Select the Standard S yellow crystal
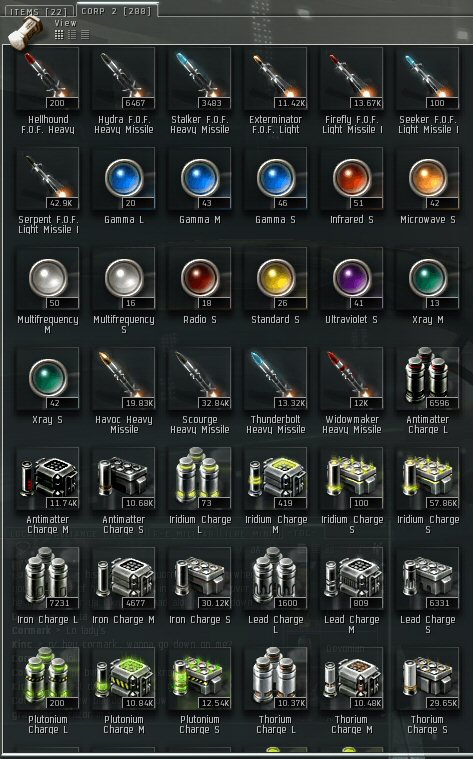Image resolution: width=473 pixels, height=759 pixels. [276, 279]
